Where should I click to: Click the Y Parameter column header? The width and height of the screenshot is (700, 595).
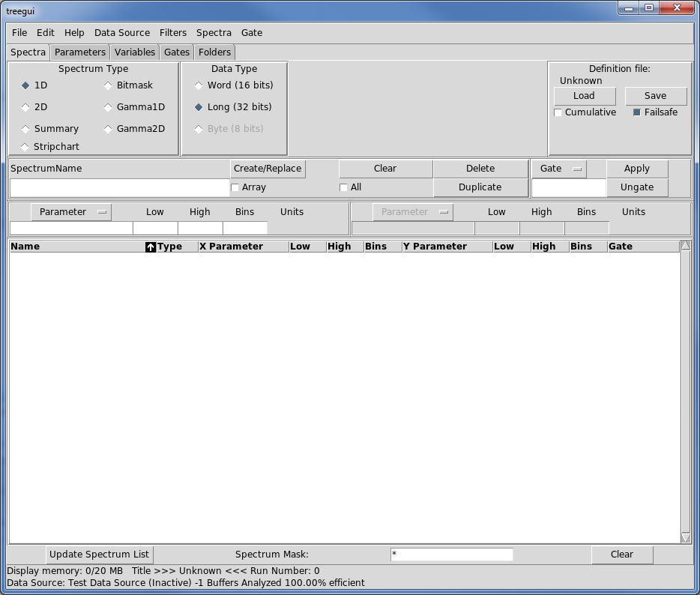447,247
